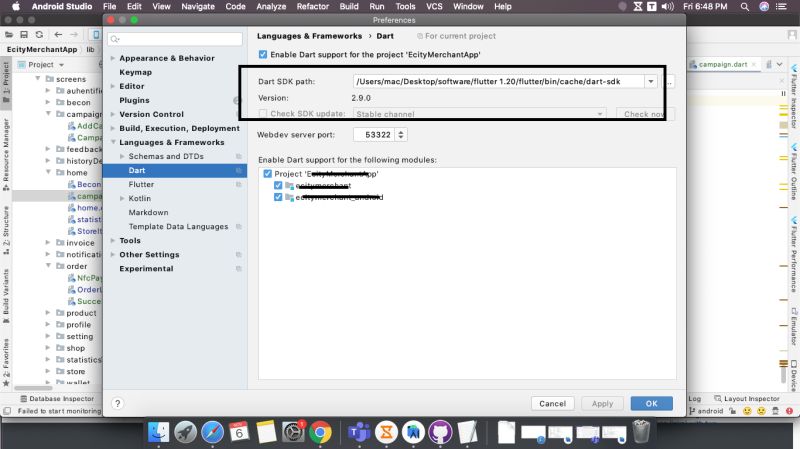Click the Open folder toolbar icon
The image size is (800, 449).
[9, 34]
